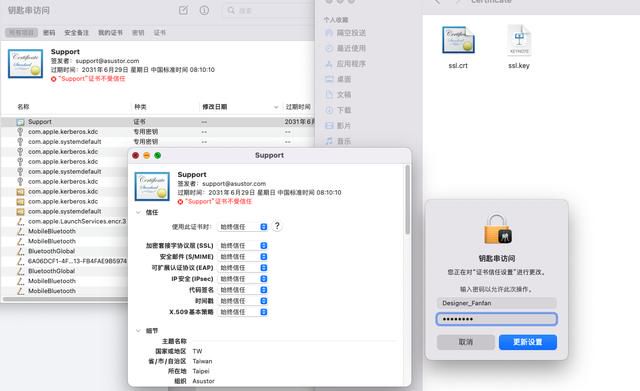Open Desktop (桌面) in Finder sidebar
Screen dimensions: 640x391
click(338, 79)
